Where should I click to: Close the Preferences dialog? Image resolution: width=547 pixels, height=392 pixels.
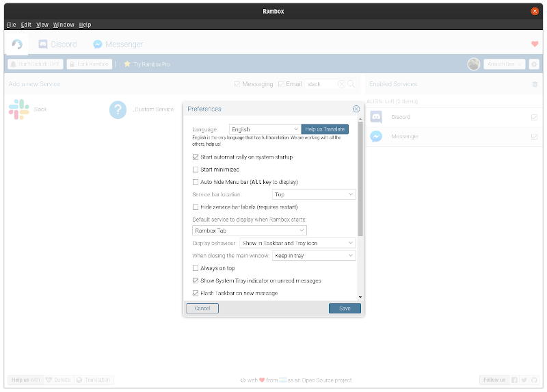coord(356,109)
